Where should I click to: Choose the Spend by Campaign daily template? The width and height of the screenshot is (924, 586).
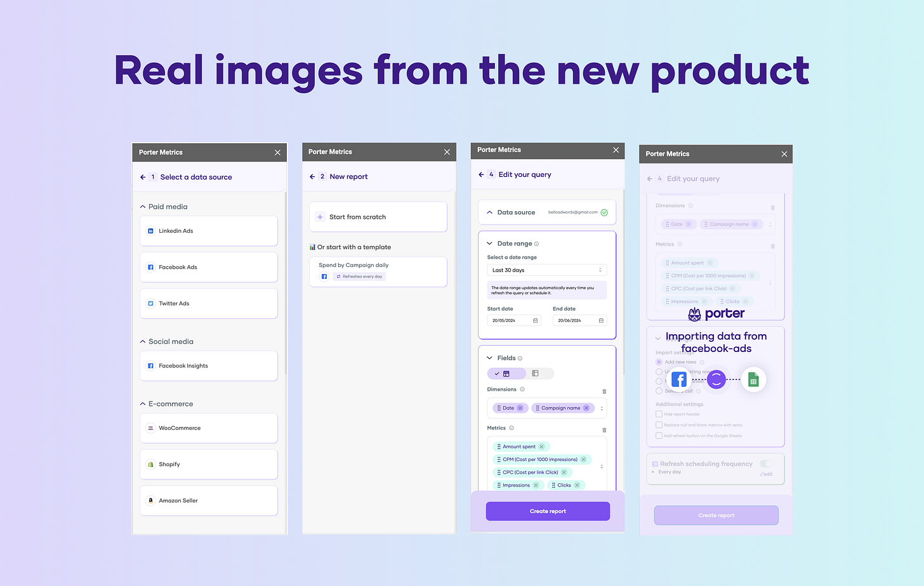click(x=378, y=272)
